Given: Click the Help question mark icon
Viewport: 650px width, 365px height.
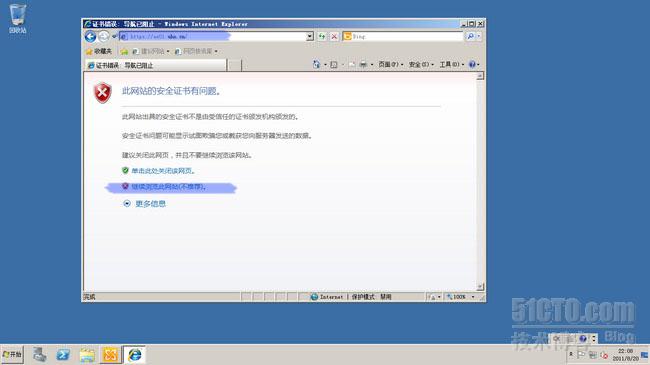Looking at the screenshot, I should click(472, 64).
